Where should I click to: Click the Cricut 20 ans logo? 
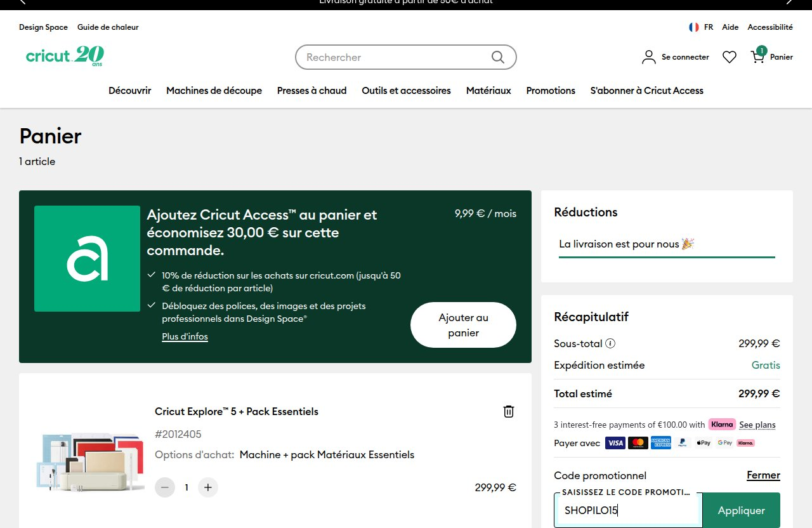pos(64,56)
